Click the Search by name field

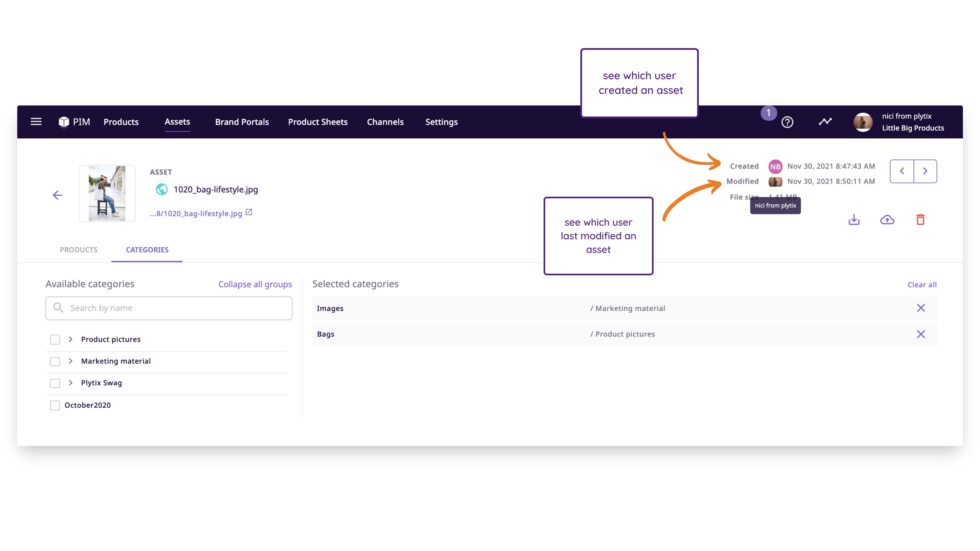pyautogui.click(x=169, y=308)
